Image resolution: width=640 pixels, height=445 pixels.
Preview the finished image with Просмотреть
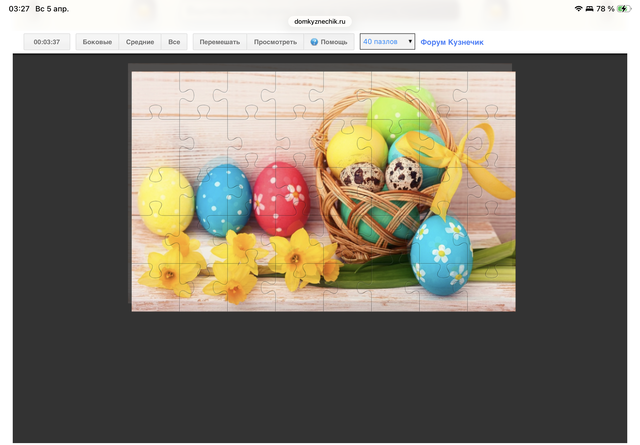(275, 42)
